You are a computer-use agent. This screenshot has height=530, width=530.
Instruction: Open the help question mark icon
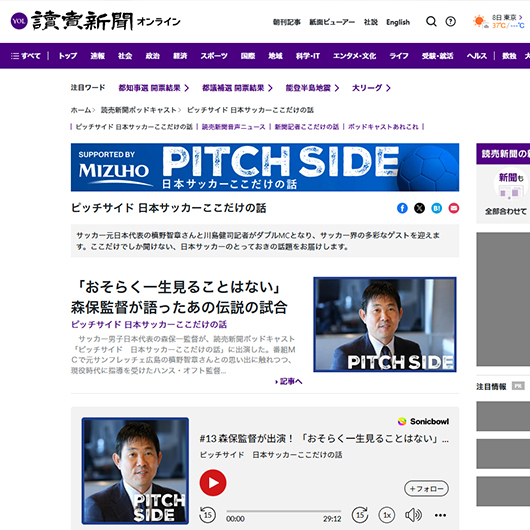[x=450, y=22]
